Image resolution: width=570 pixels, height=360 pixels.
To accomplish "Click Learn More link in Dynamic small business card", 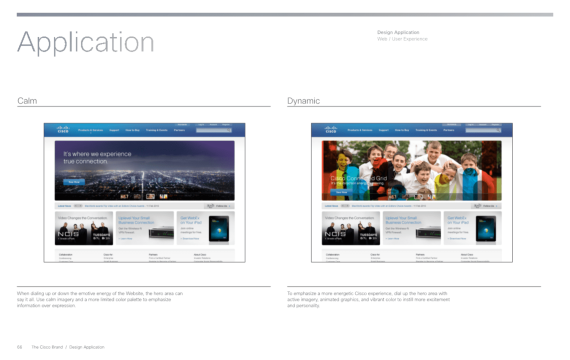I will [393, 239].
